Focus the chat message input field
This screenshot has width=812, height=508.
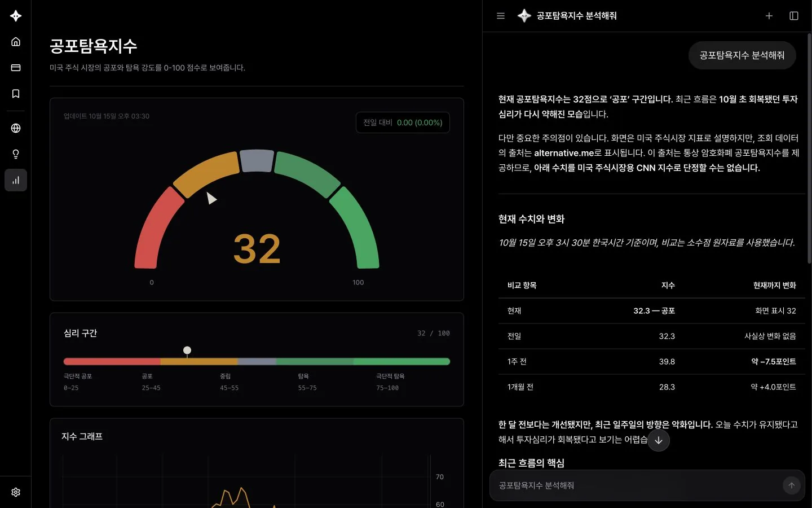(637, 485)
